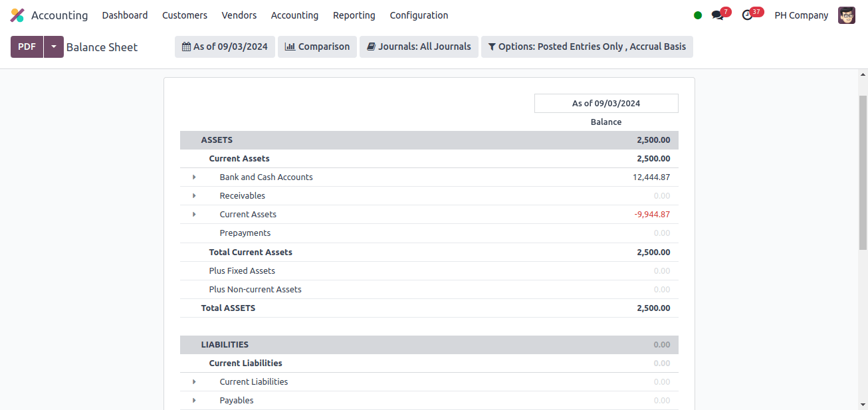Click the Plus Fixed Assets label
The width and height of the screenshot is (868, 410).
pyautogui.click(x=242, y=271)
